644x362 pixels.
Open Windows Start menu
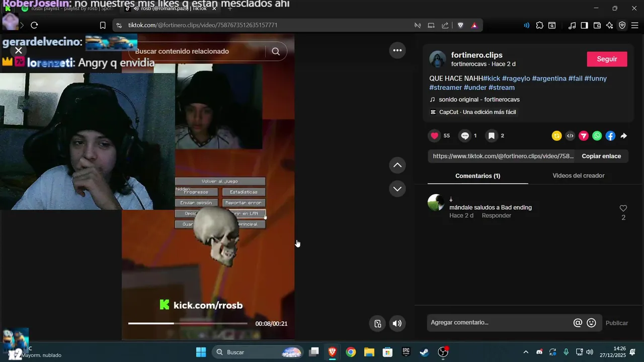point(201,352)
